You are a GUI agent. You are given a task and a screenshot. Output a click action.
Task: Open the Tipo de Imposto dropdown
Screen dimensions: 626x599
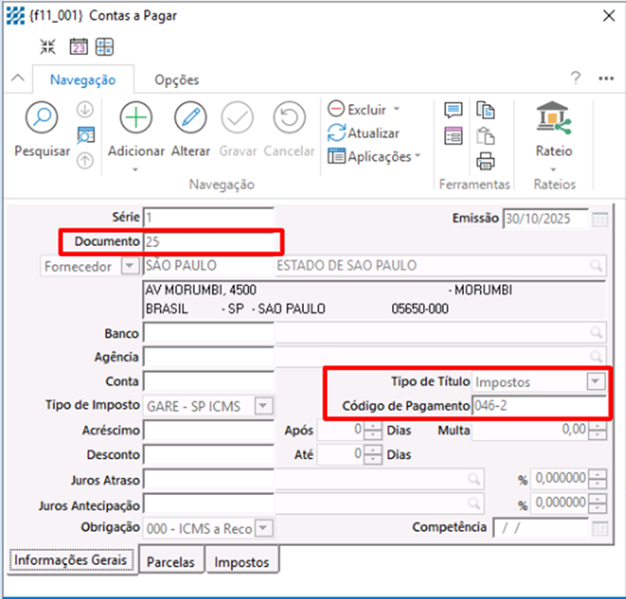coord(262,405)
